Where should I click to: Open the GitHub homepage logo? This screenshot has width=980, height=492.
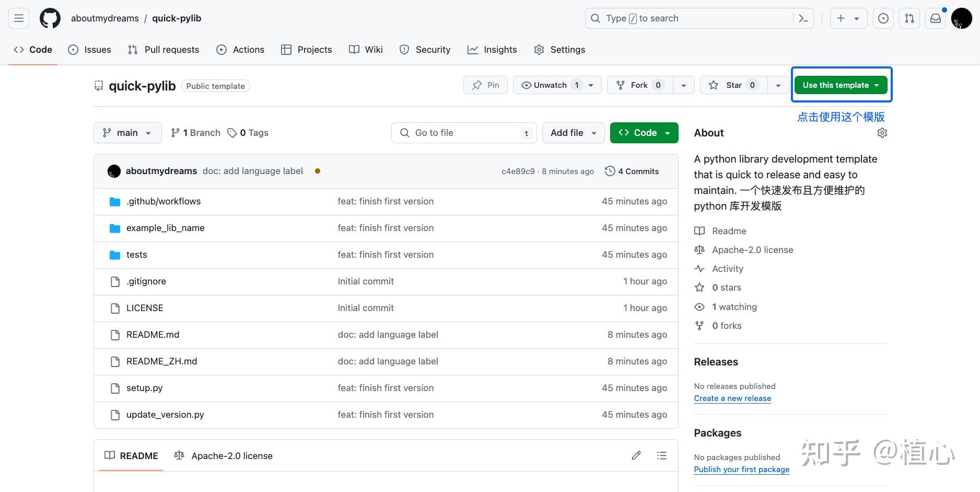pyautogui.click(x=50, y=18)
